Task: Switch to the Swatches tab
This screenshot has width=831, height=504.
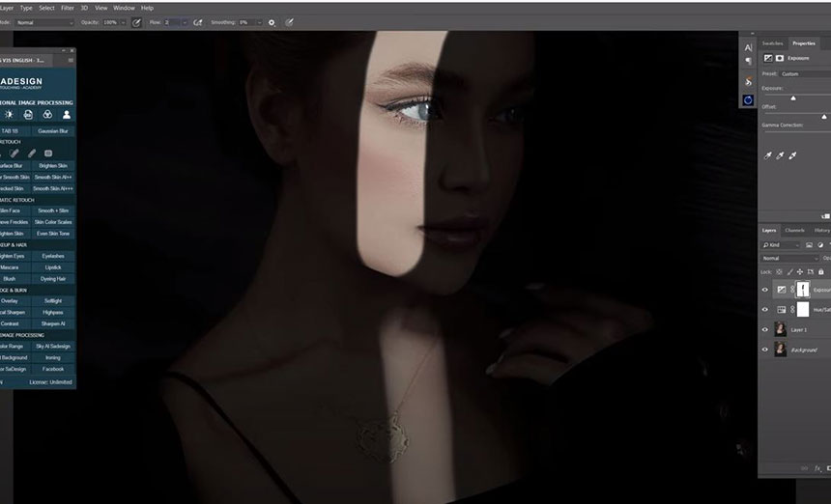Action: pos(772,43)
